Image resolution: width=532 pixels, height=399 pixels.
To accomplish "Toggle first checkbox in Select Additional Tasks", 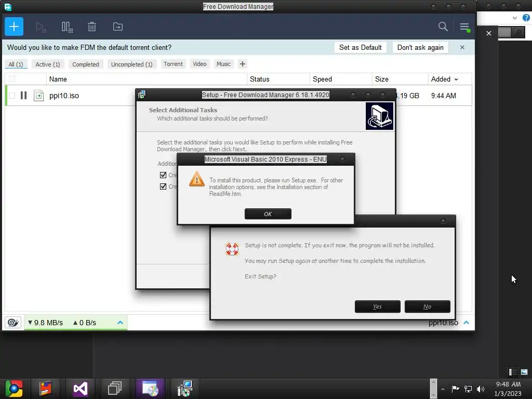I will tap(163, 175).
